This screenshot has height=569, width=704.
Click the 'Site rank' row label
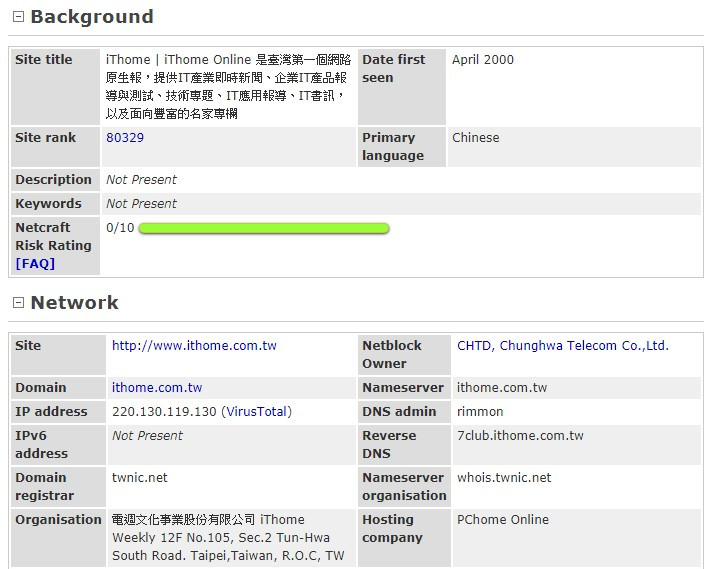pos(45,137)
